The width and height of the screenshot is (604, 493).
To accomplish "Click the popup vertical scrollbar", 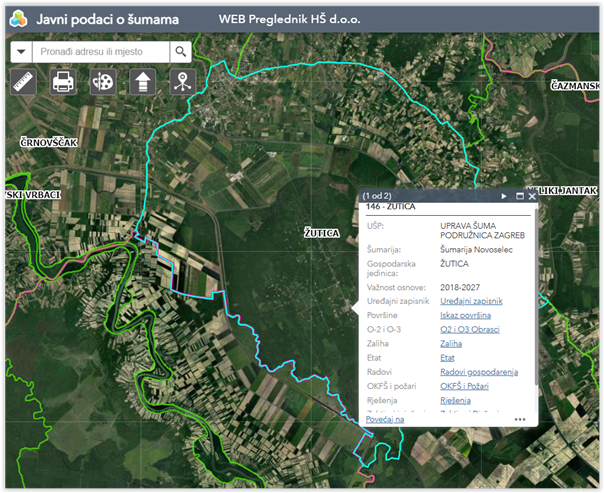I will [537, 300].
